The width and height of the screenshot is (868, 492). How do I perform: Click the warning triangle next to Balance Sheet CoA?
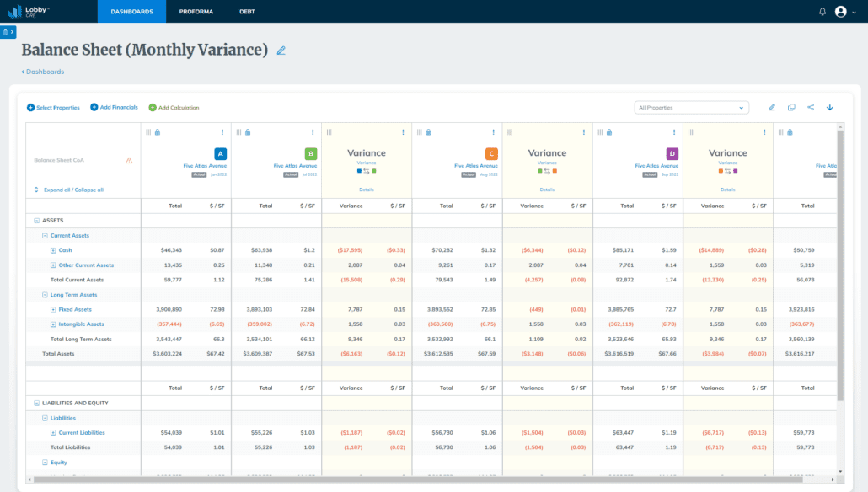(x=129, y=160)
